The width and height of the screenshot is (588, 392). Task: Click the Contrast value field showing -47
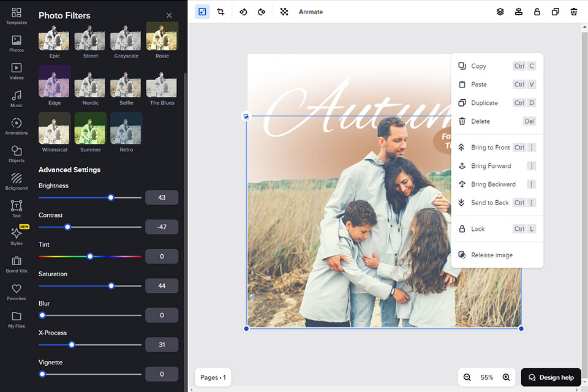point(162,227)
